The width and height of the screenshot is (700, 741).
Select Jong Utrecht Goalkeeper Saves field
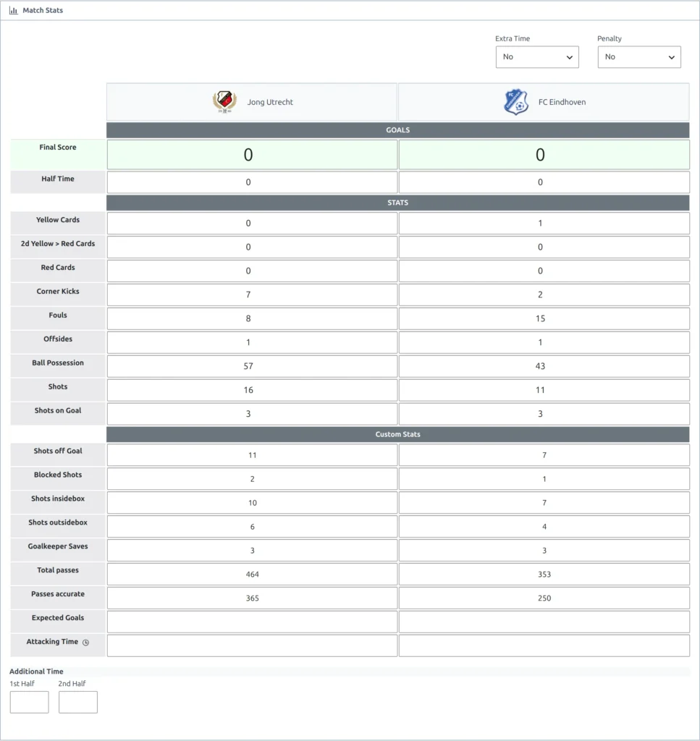[252, 551]
